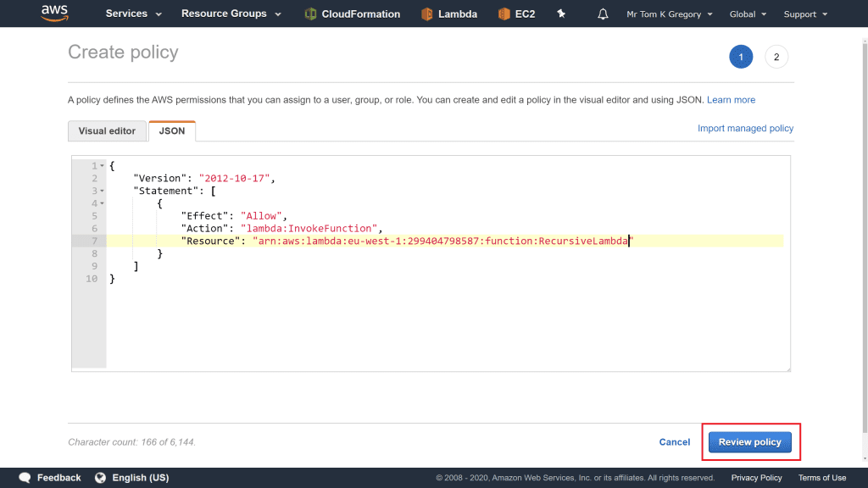This screenshot has height=488, width=868.
Task: Click the Feedback speech bubble icon
Action: [x=25, y=478]
